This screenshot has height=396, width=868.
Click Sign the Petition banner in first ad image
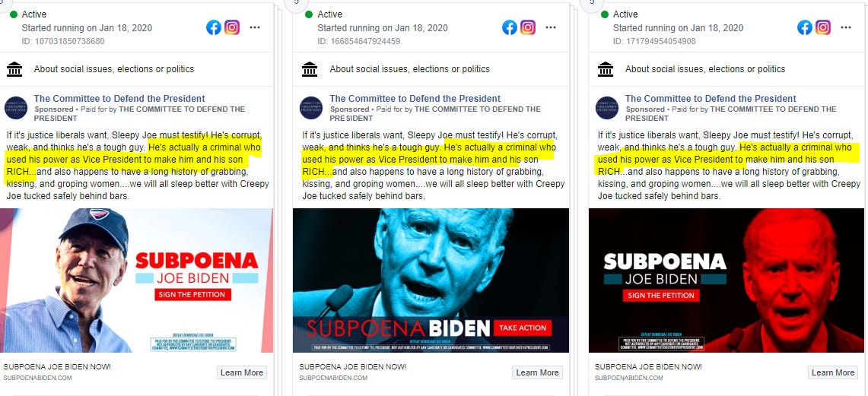click(192, 294)
